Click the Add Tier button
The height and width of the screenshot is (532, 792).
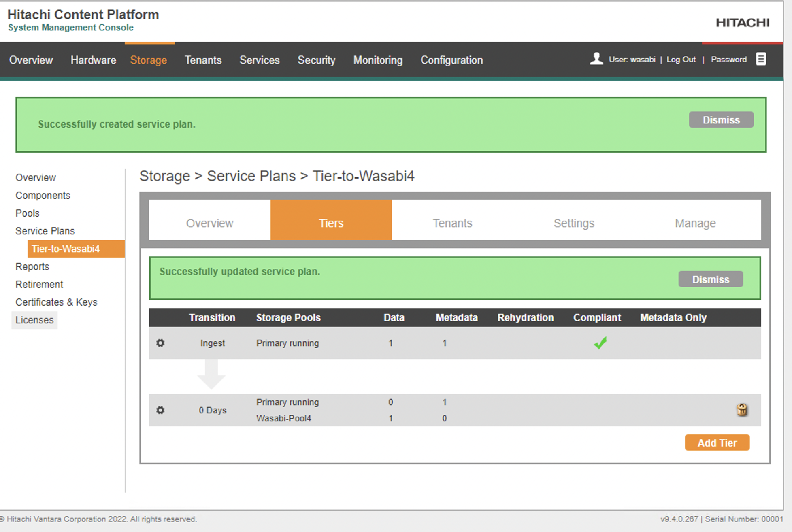pyautogui.click(x=717, y=443)
